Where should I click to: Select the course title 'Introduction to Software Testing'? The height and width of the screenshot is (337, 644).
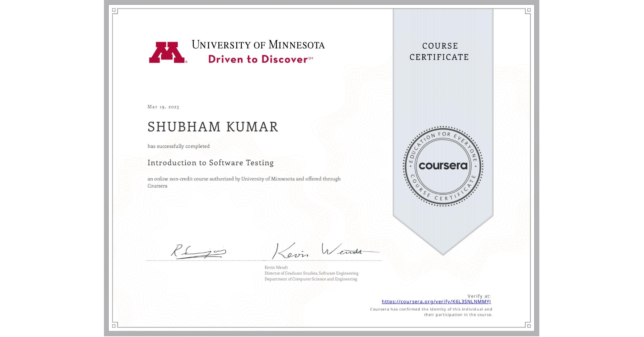coord(210,163)
